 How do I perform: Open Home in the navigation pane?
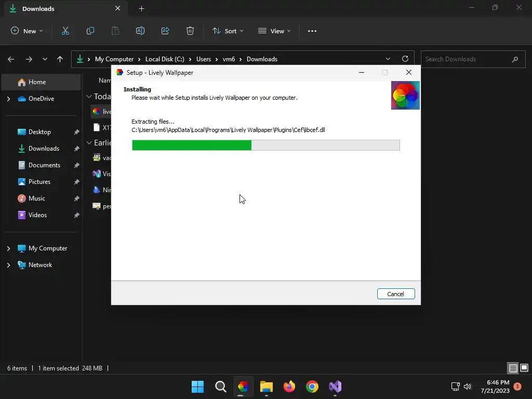(41, 82)
